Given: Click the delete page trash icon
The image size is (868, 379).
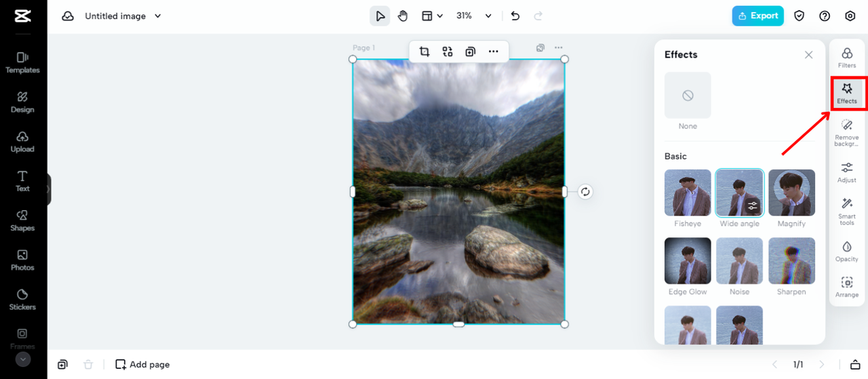Looking at the screenshot, I should (88, 364).
